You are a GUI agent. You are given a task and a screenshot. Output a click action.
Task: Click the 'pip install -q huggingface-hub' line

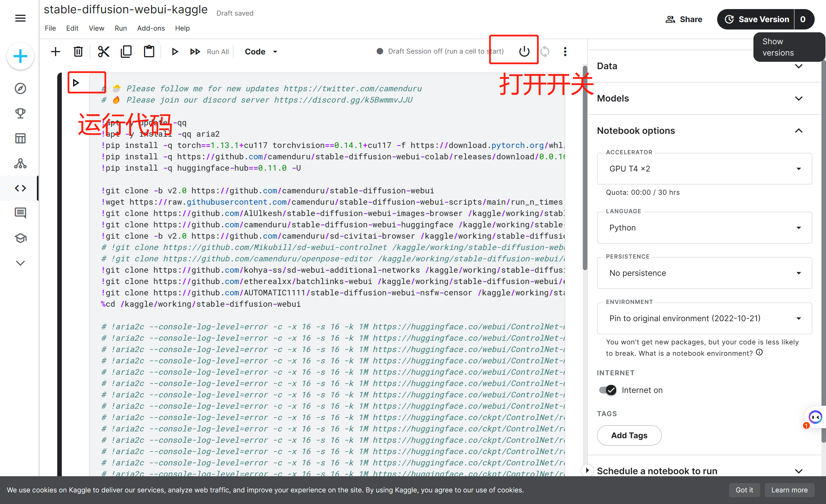201,168
